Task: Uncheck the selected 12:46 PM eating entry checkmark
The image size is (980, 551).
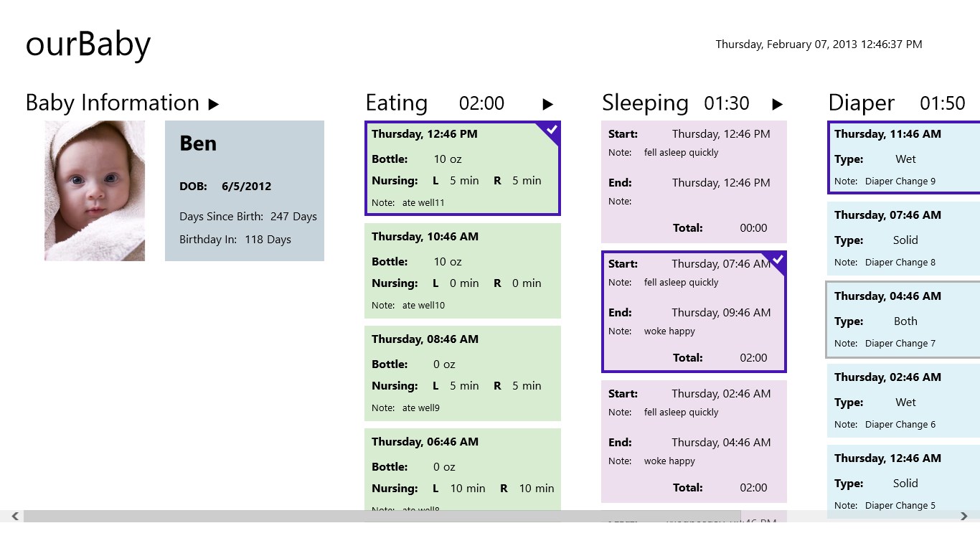Action: 551,131
